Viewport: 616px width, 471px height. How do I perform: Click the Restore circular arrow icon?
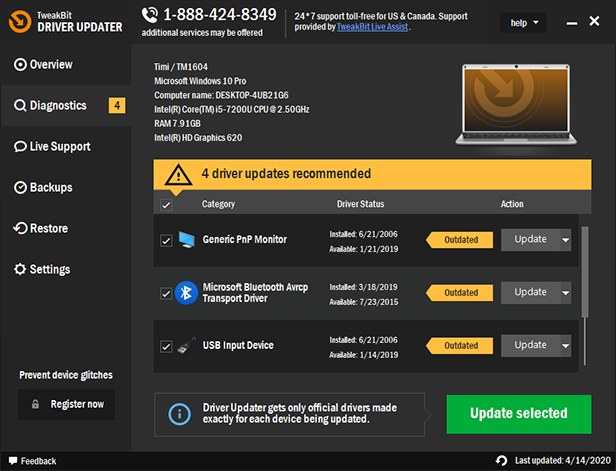tap(20, 228)
